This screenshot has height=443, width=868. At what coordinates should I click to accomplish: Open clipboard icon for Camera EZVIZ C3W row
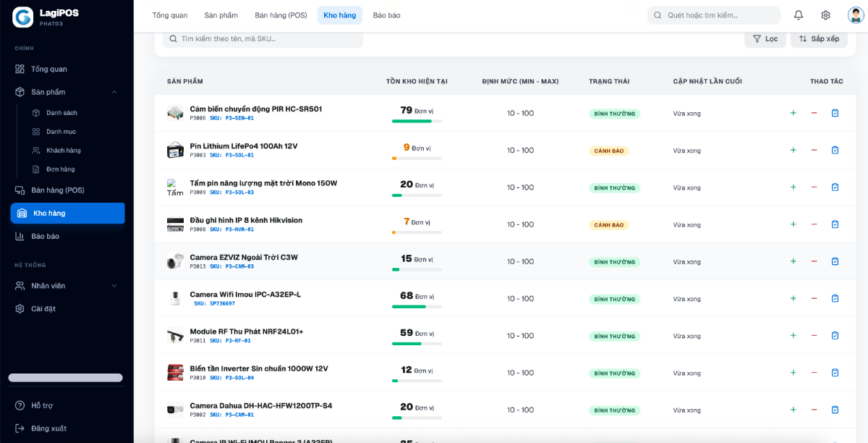[835, 261]
